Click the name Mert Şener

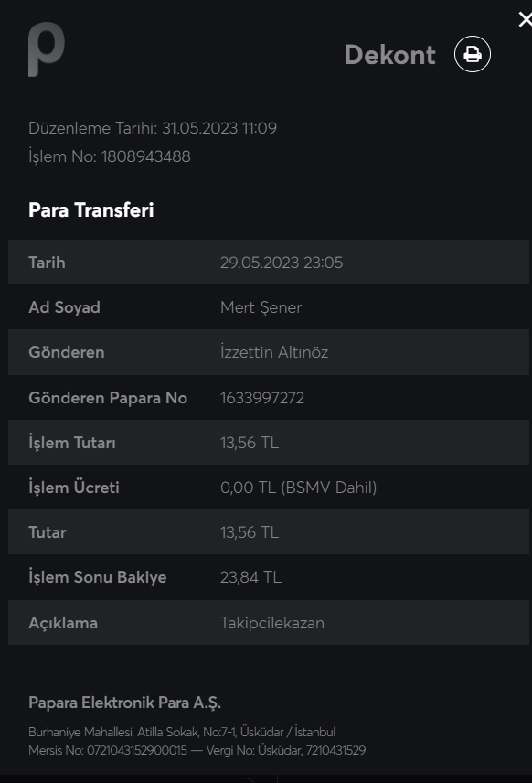[x=261, y=307]
